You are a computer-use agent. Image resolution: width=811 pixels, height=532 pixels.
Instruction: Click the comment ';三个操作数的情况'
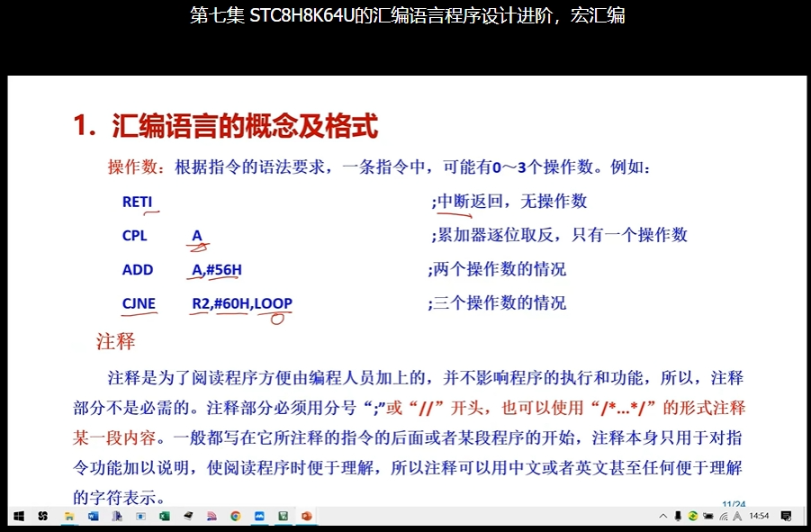coord(497,303)
